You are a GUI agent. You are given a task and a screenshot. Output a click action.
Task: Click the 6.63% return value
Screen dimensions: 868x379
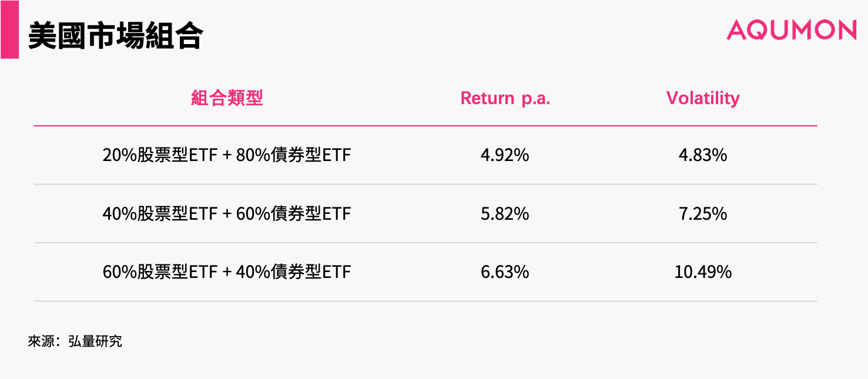505,272
